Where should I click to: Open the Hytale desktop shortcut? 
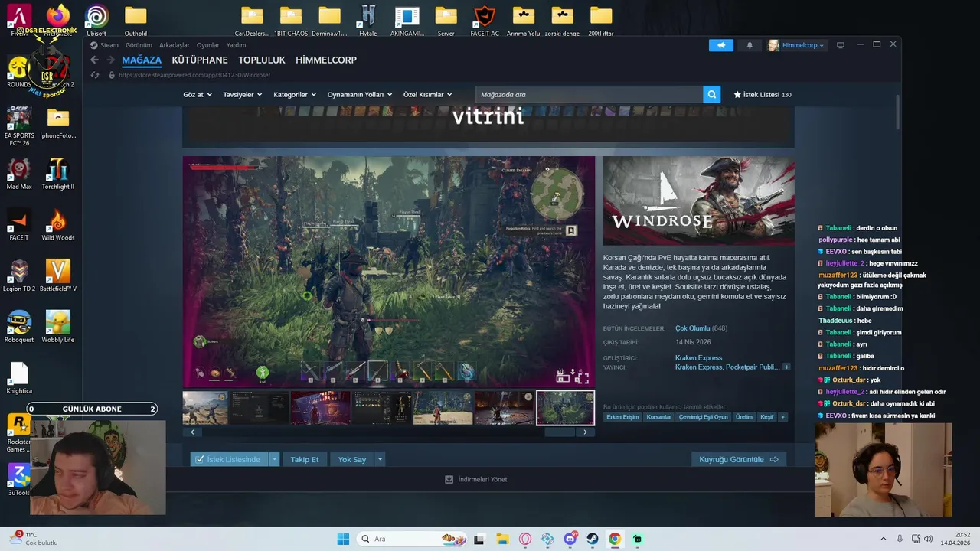368,21
